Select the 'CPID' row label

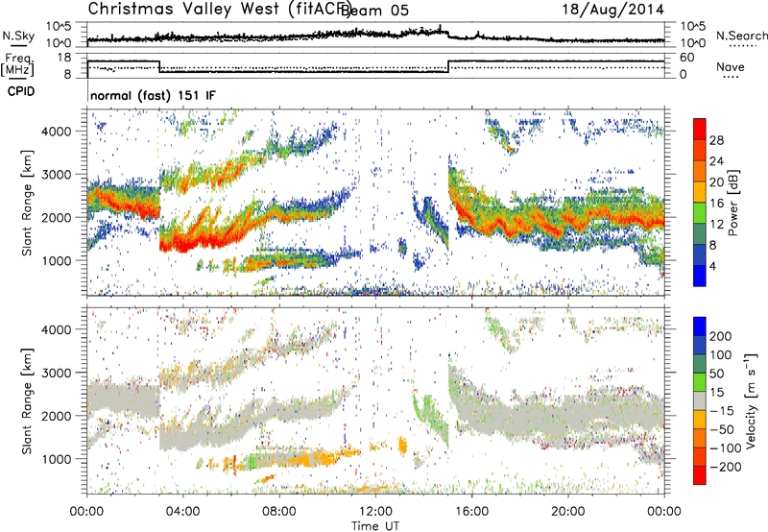click(21, 91)
